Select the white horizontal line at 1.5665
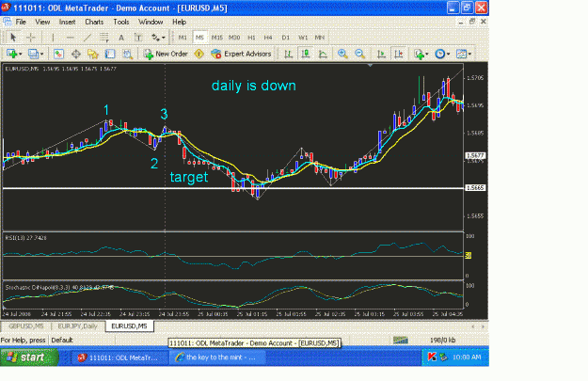588x381 pixels. 232,188
